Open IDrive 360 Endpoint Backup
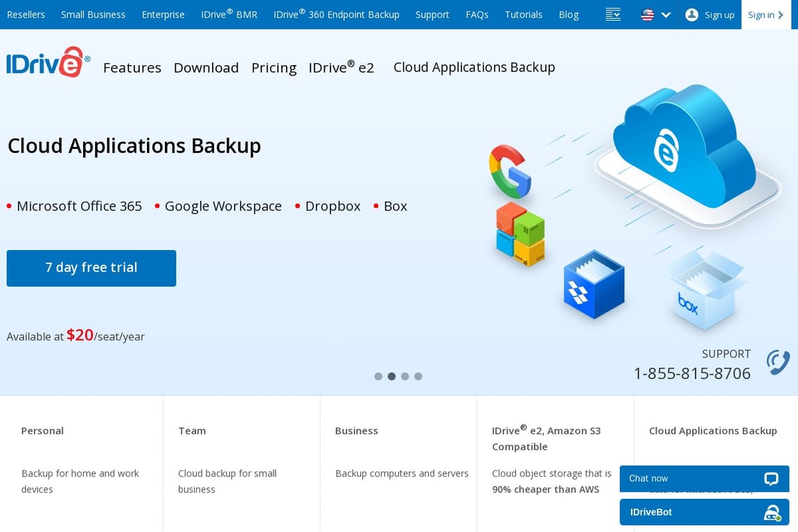This screenshot has width=798, height=532. click(x=337, y=15)
